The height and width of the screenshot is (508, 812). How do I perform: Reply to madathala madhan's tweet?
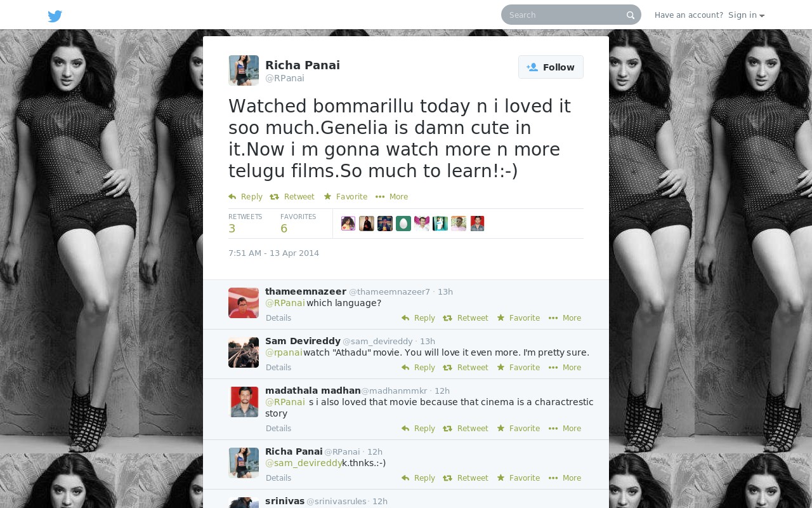pyautogui.click(x=419, y=429)
